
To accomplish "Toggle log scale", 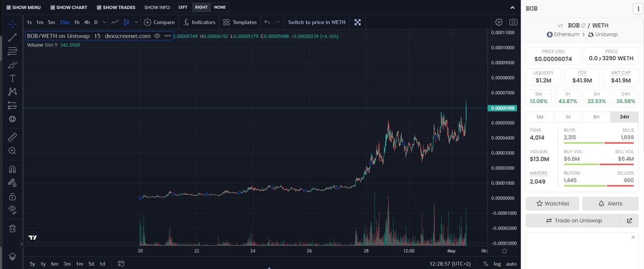I will [x=497, y=264].
